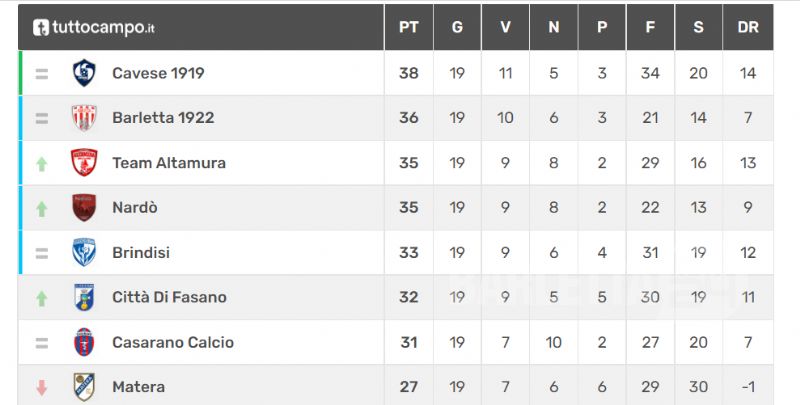The image size is (800, 405).
Task: Click the Matera team crest
Action: pos(84,387)
